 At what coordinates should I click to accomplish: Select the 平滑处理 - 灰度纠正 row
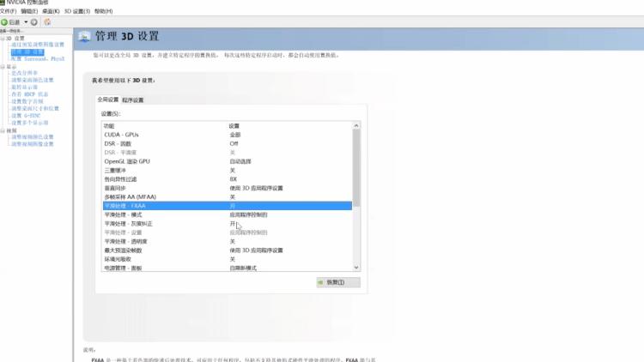(228, 224)
